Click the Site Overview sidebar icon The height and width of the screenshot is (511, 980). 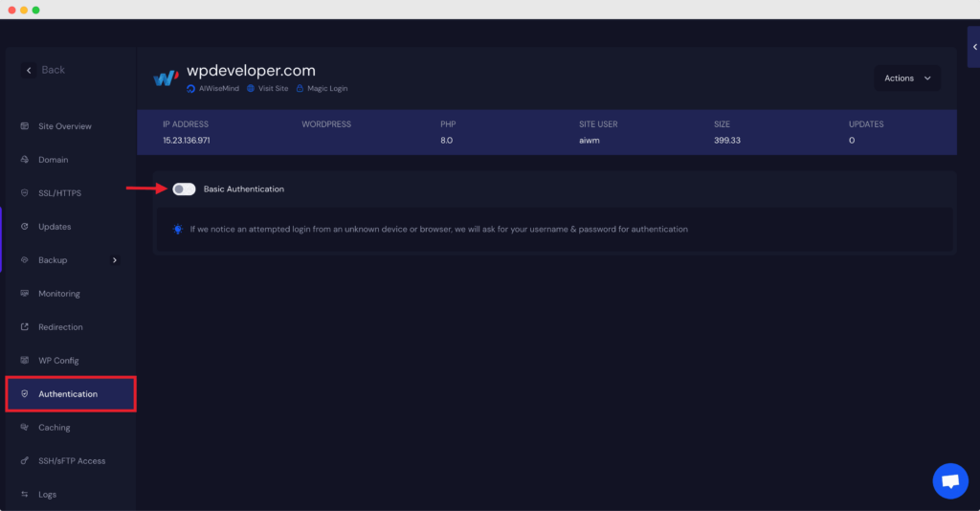point(25,126)
